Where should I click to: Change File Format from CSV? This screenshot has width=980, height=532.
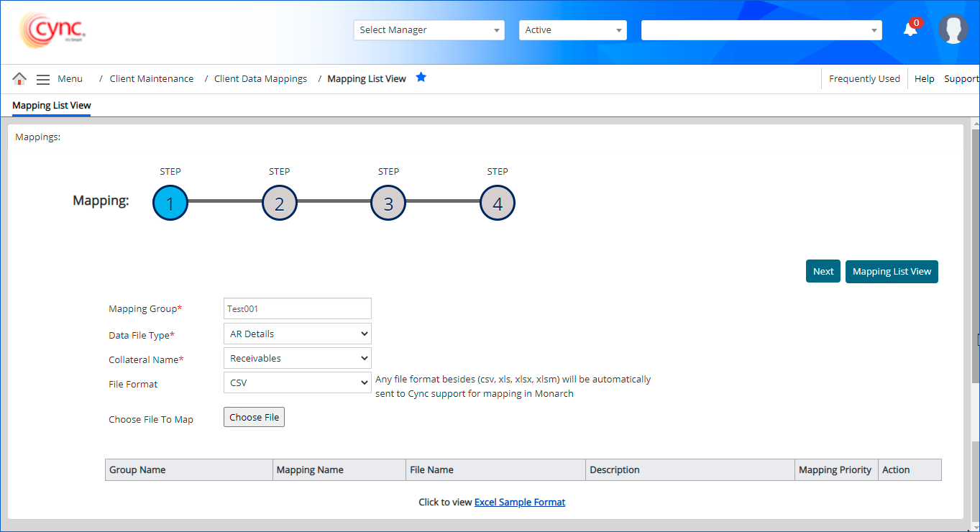[297, 382]
